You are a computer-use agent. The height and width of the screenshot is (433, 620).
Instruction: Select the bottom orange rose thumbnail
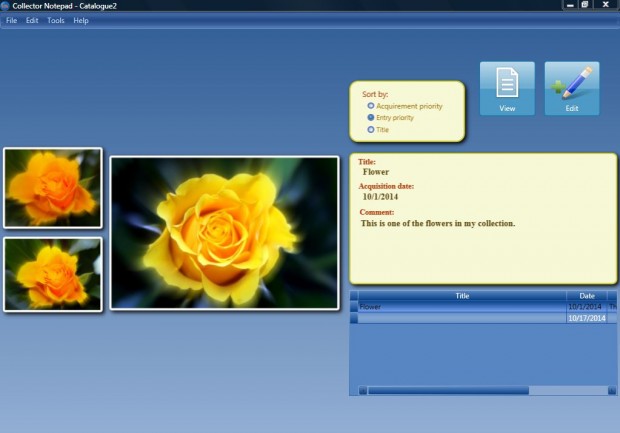[x=53, y=274]
